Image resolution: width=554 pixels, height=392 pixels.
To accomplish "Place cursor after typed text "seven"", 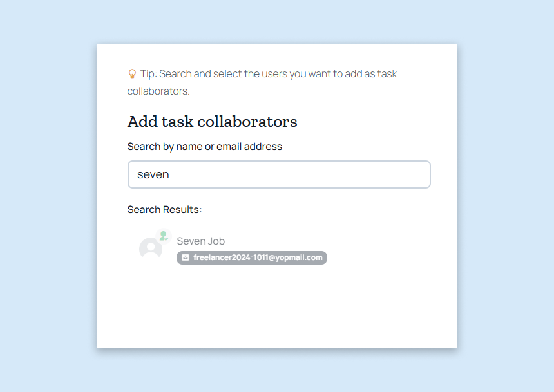I will pyautogui.click(x=170, y=174).
